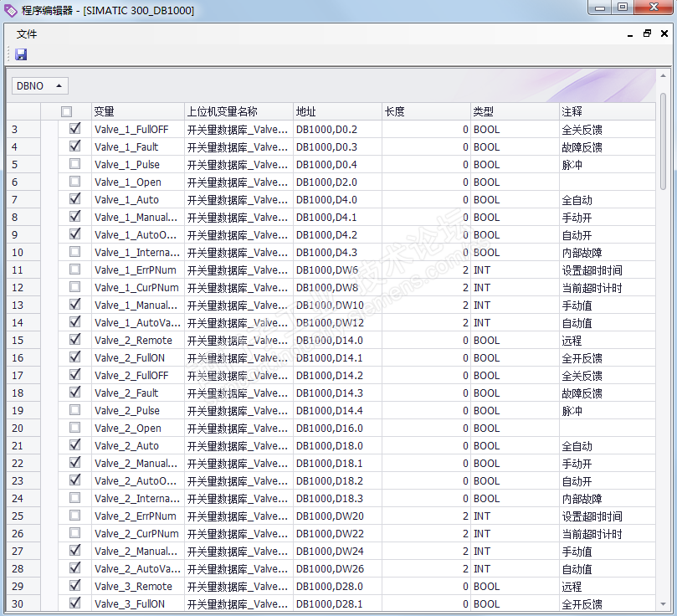Click the address cell DB1000,D0.2
Screen dimensions: 677x616
(337, 129)
